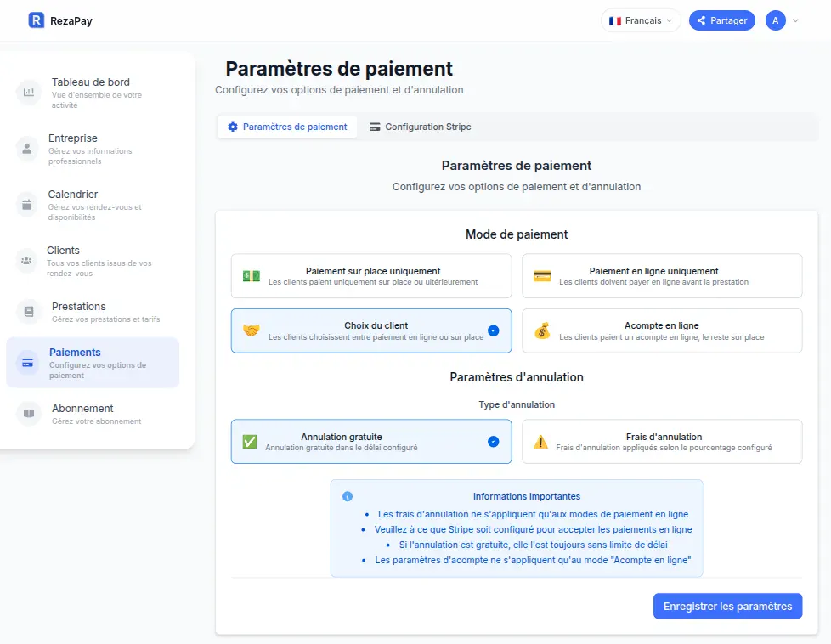Click the Clients group icon
831x644 pixels.
[26, 261]
